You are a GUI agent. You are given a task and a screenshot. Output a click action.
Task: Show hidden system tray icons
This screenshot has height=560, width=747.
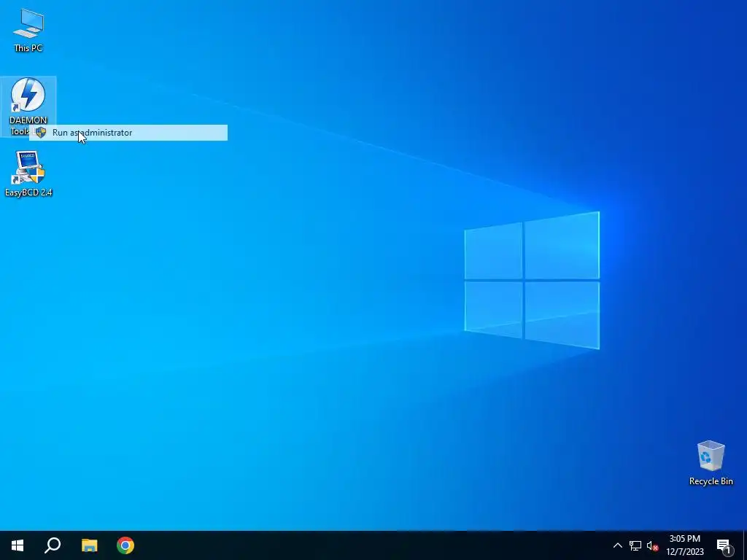tap(617, 545)
